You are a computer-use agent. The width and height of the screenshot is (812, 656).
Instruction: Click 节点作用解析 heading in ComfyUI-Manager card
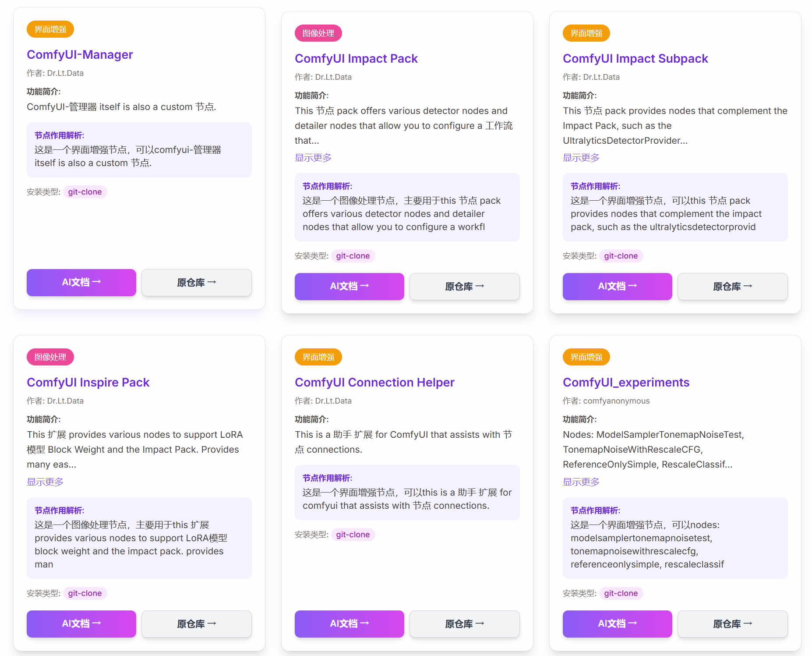[x=60, y=135]
